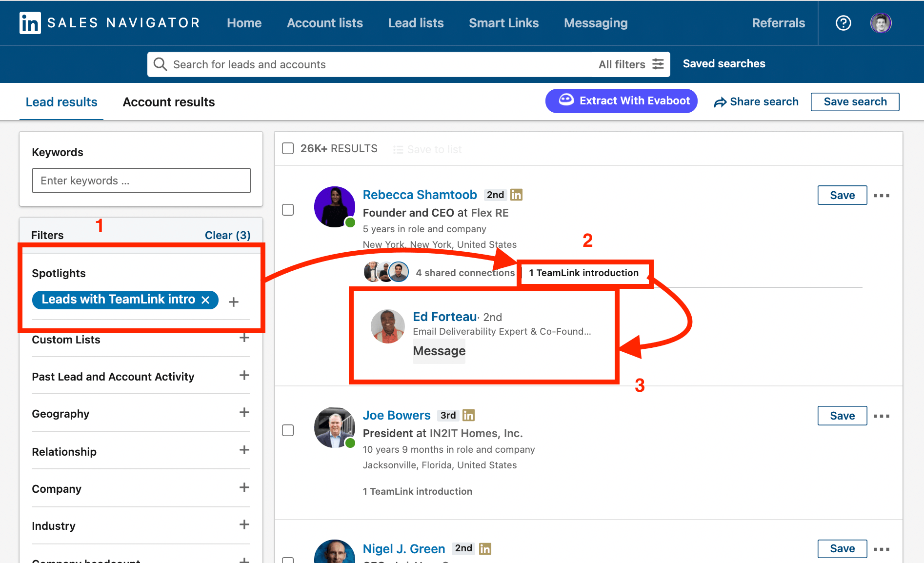Open more options for Rebecca Shamtoob
Image resolution: width=924 pixels, height=563 pixels.
tap(882, 196)
